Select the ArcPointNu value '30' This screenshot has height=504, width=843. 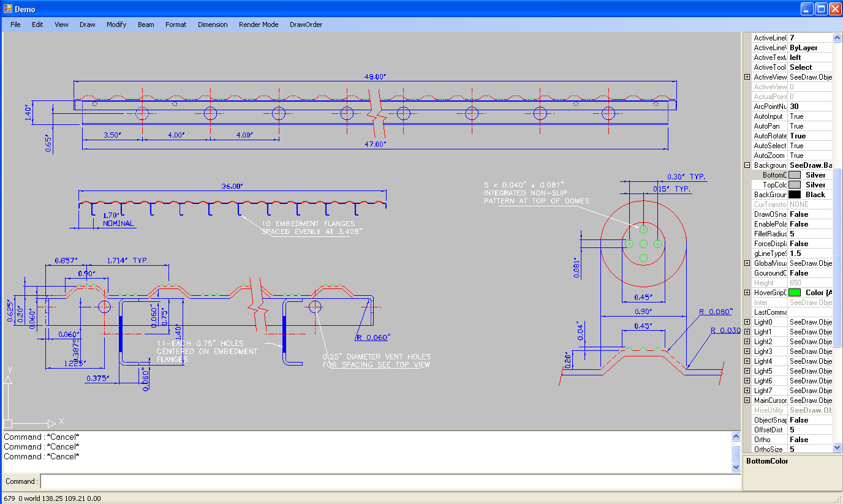point(794,107)
